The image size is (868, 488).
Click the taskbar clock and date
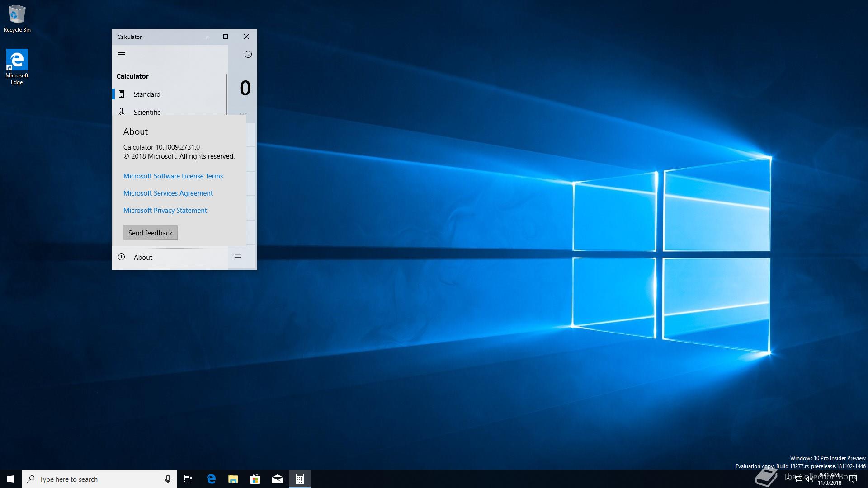point(830,479)
